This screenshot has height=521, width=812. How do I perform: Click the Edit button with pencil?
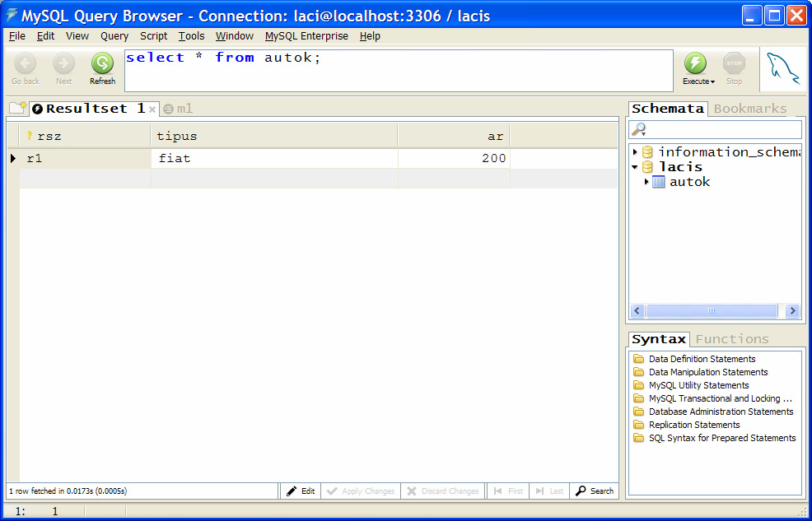point(301,491)
